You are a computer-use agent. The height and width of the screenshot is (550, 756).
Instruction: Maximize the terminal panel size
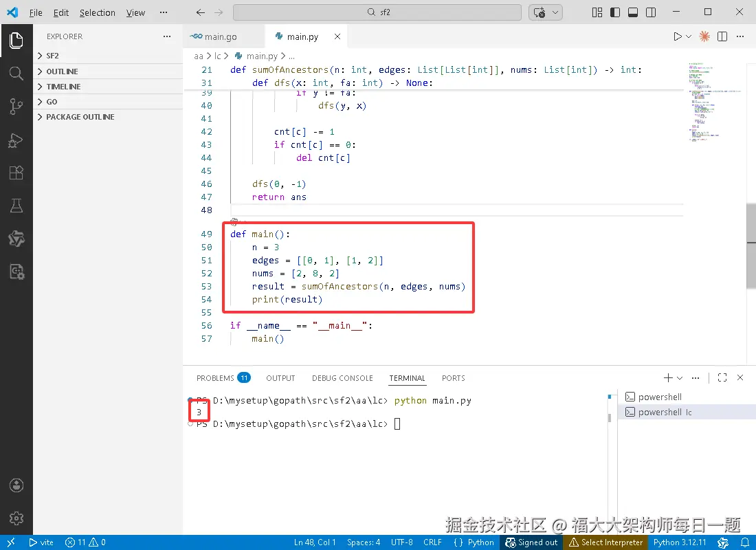click(722, 377)
